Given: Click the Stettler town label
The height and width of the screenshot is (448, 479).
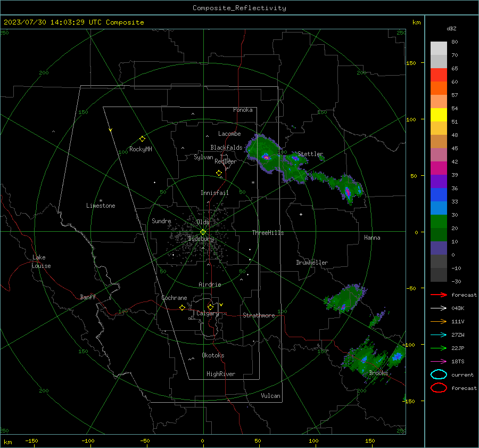Looking at the screenshot, I should coord(310,154).
